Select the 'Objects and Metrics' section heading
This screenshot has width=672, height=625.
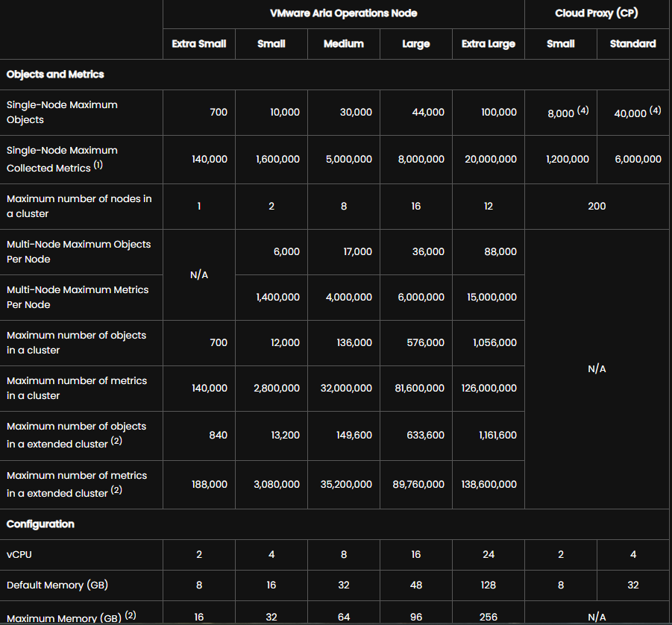55,75
